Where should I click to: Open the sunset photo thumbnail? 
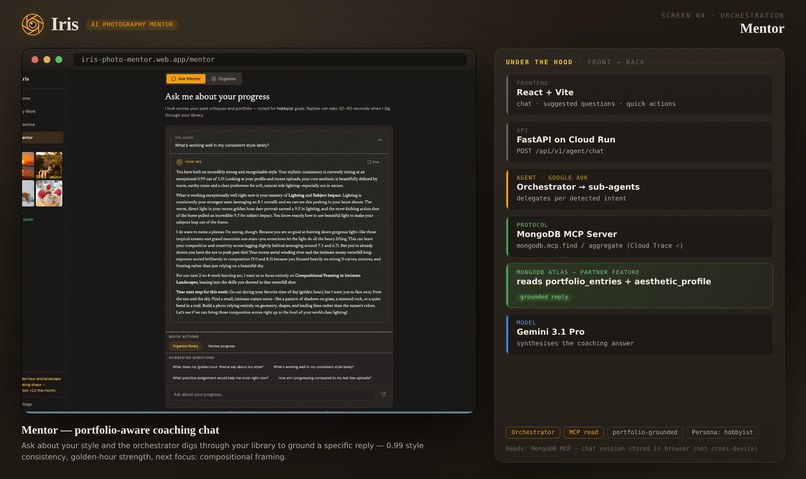coord(28,164)
